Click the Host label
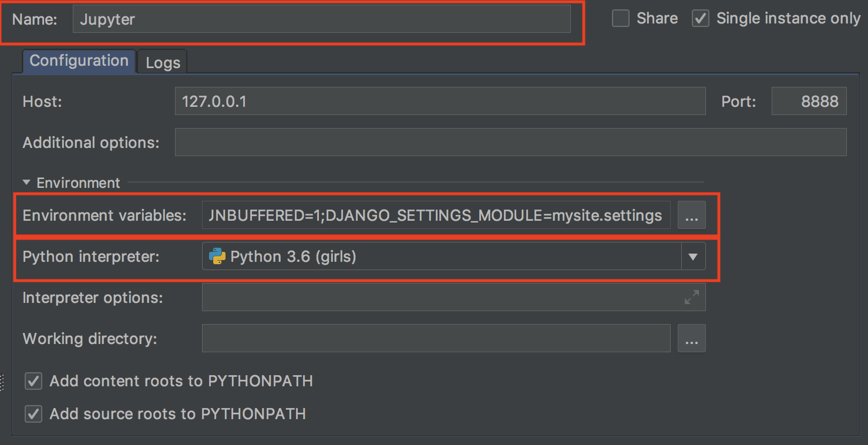Screen dimensions: 868x445 [42, 102]
